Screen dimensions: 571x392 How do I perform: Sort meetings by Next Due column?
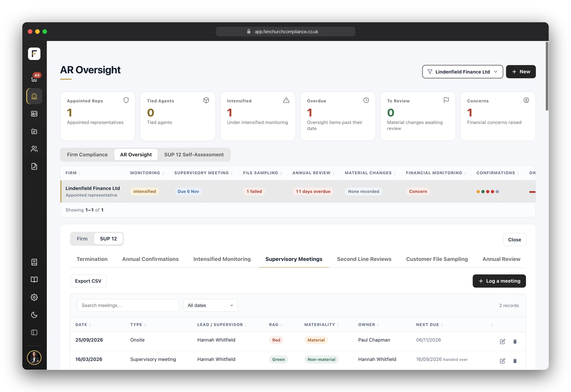(429, 325)
